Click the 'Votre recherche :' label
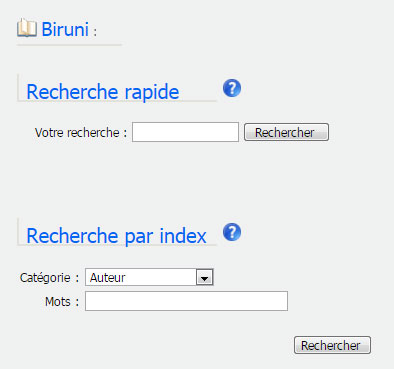This screenshot has height=369, width=394. [x=81, y=133]
